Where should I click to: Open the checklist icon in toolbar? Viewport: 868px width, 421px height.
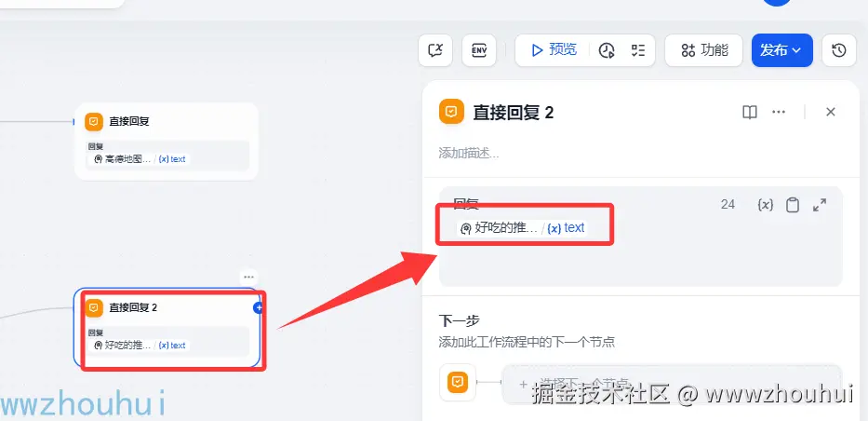click(637, 50)
